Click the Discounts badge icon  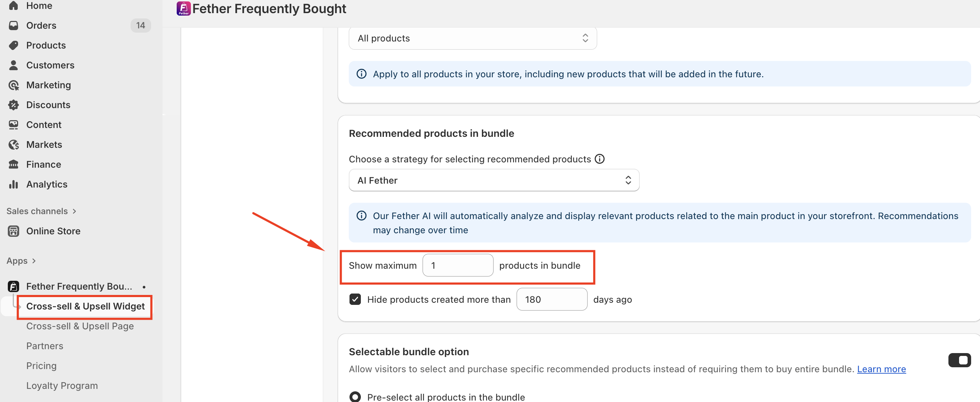click(x=14, y=105)
